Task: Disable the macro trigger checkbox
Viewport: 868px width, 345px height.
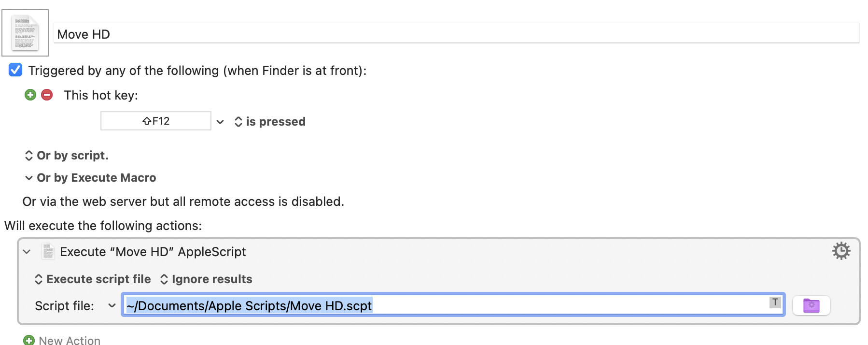Action: (15, 70)
